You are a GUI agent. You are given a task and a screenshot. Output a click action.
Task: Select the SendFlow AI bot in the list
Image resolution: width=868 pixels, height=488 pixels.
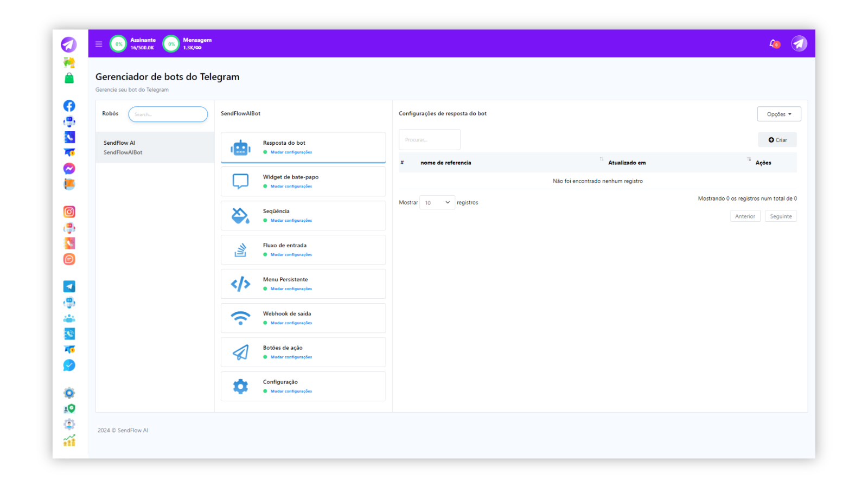(x=155, y=147)
